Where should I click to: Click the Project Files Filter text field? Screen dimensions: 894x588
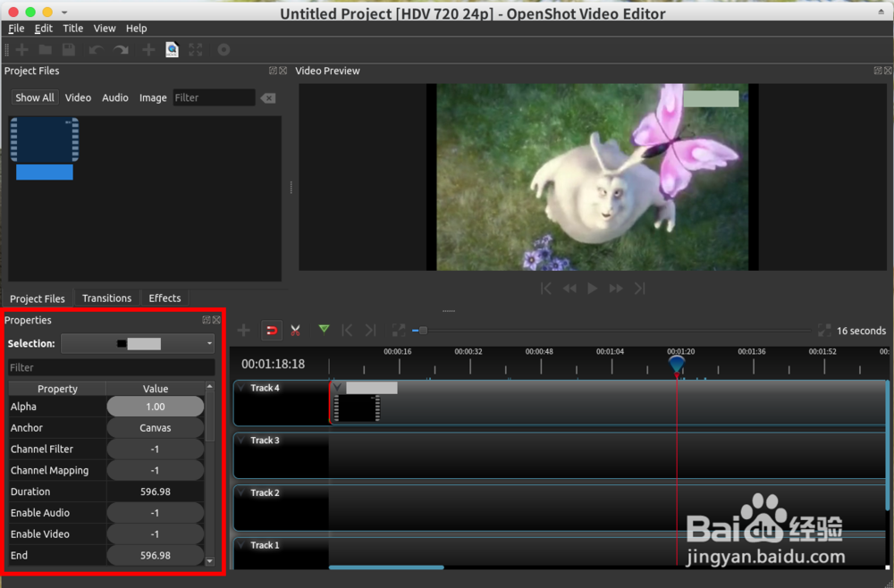pos(214,97)
